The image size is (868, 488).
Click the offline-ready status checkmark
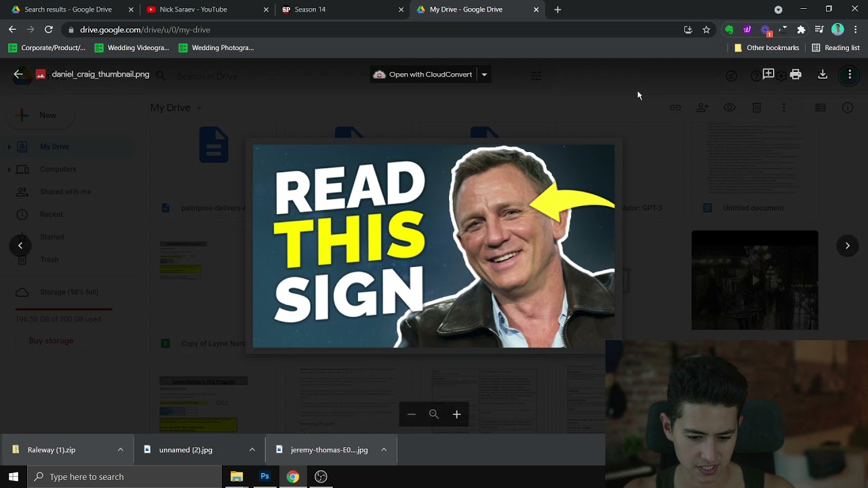click(x=731, y=75)
